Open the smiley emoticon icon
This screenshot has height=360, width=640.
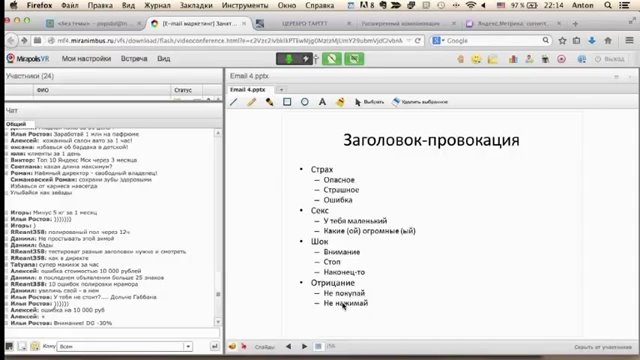(x=476, y=59)
